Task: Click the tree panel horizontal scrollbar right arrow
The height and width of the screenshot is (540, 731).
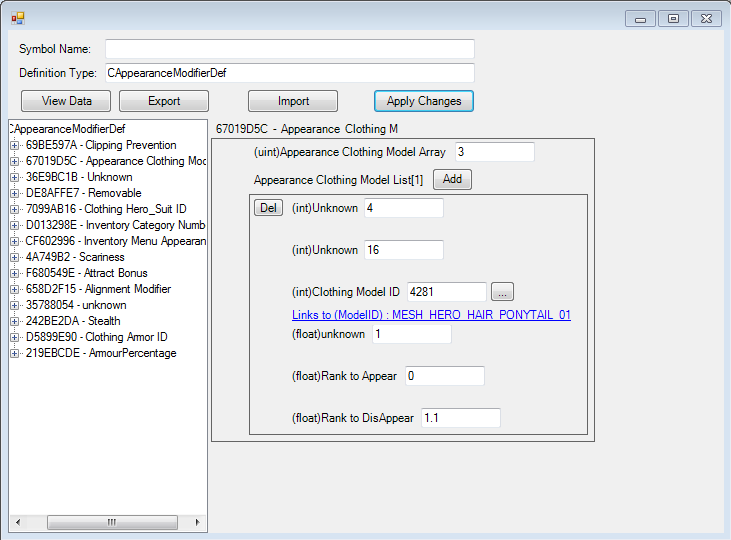Action: coord(197,522)
